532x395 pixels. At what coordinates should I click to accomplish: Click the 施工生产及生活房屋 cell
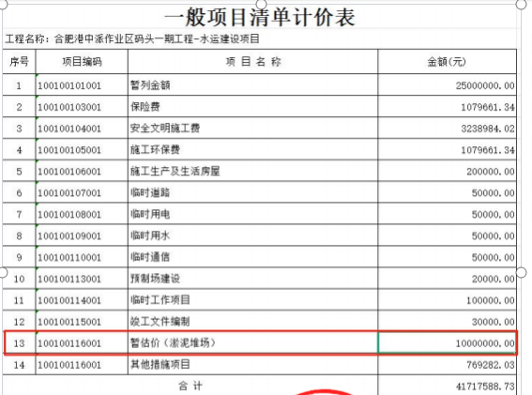click(252, 171)
